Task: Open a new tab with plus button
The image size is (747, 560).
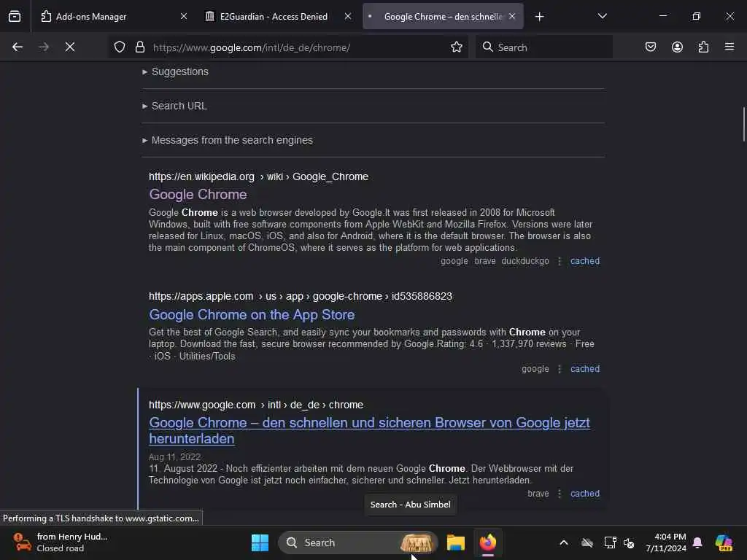Action: (539, 17)
